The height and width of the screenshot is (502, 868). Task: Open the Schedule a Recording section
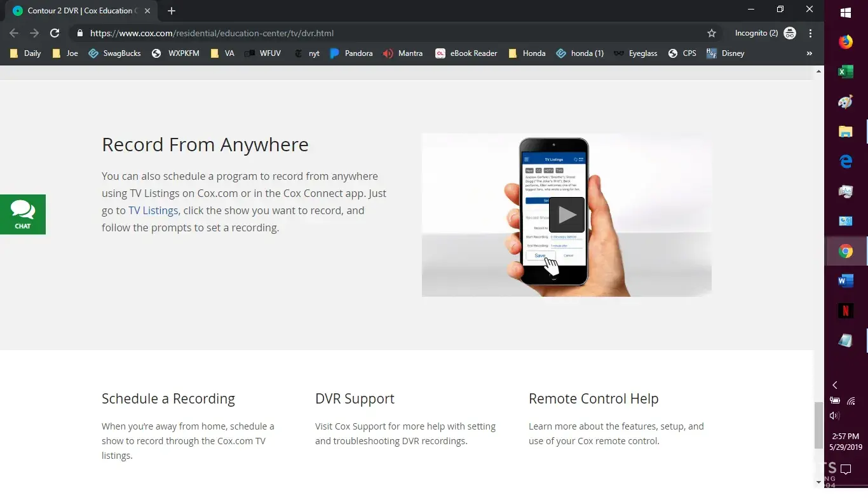168,399
